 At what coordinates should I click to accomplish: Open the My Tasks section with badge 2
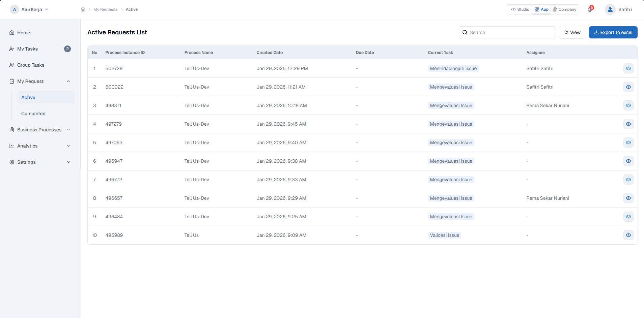(27, 49)
